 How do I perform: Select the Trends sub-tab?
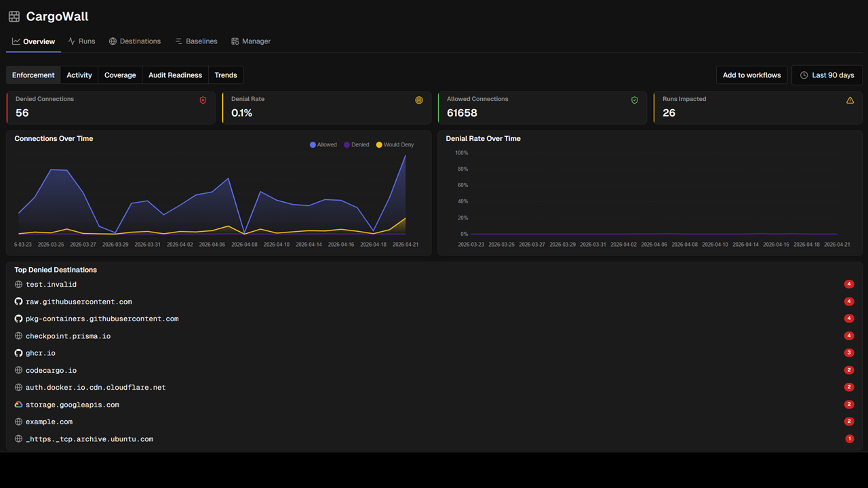pos(226,75)
